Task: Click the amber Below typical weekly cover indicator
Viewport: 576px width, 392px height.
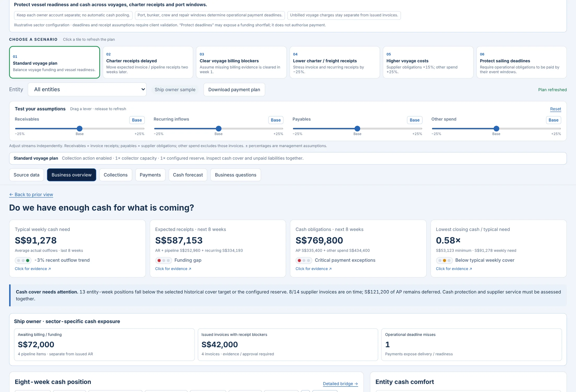Action: [x=444, y=260]
